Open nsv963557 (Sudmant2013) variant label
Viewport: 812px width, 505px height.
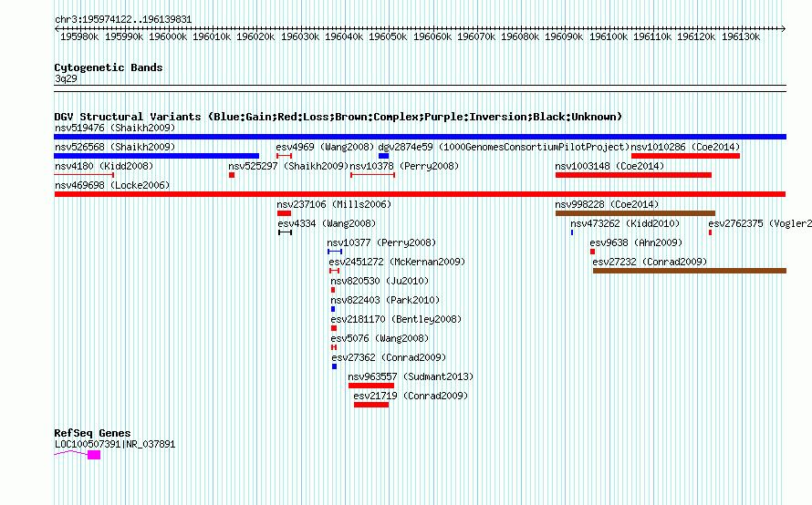(x=411, y=376)
